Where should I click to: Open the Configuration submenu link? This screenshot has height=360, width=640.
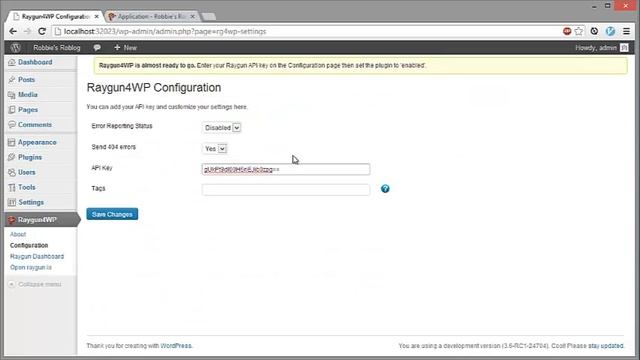(29, 245)
